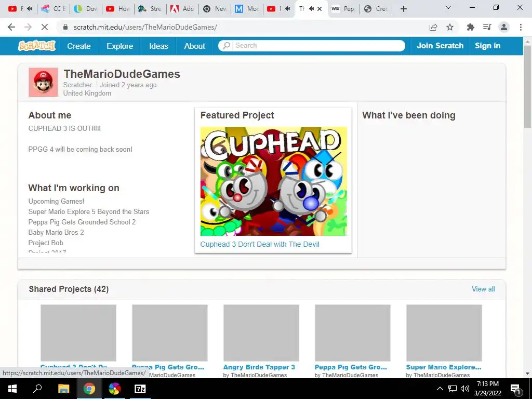Click Join Scratch

440,46
